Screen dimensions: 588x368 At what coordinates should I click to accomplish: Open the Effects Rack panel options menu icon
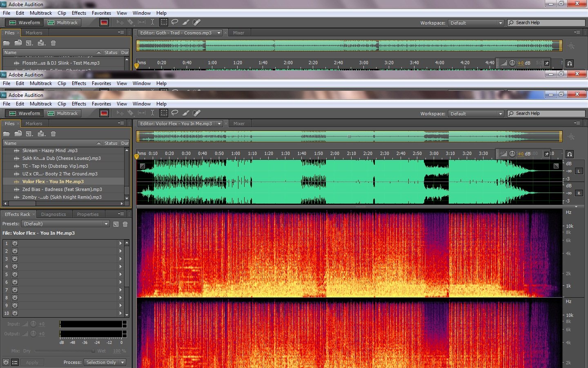121,214
